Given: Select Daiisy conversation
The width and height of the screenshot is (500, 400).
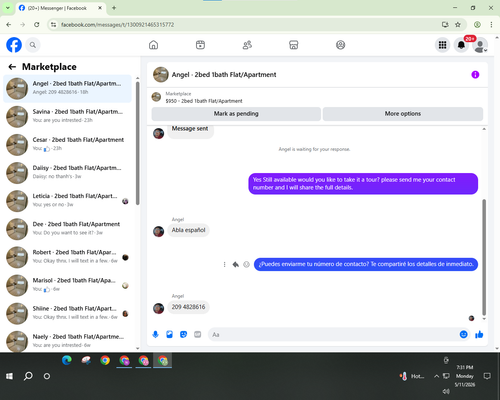Looking at the screenshot, I should pos(67,173).
